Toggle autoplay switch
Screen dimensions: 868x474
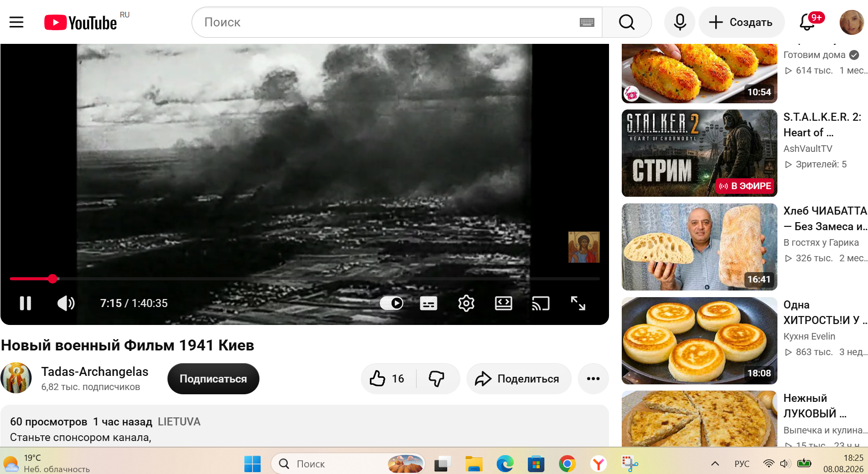392,303
